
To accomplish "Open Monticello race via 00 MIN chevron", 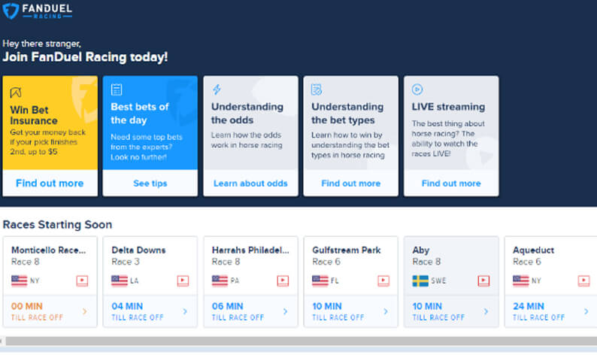I will (x=84, y=311).
